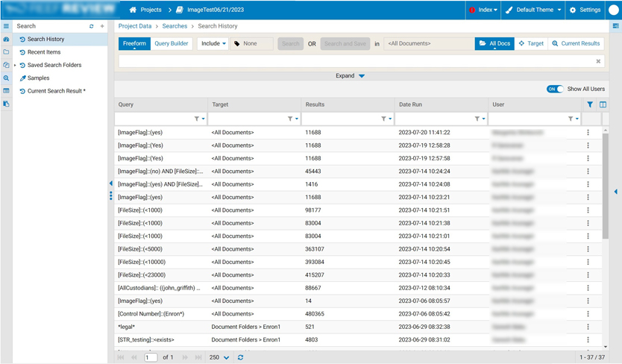Open the hamburger menu in left sidebar
The image size is (622, 364).
(x=6, y=26)
